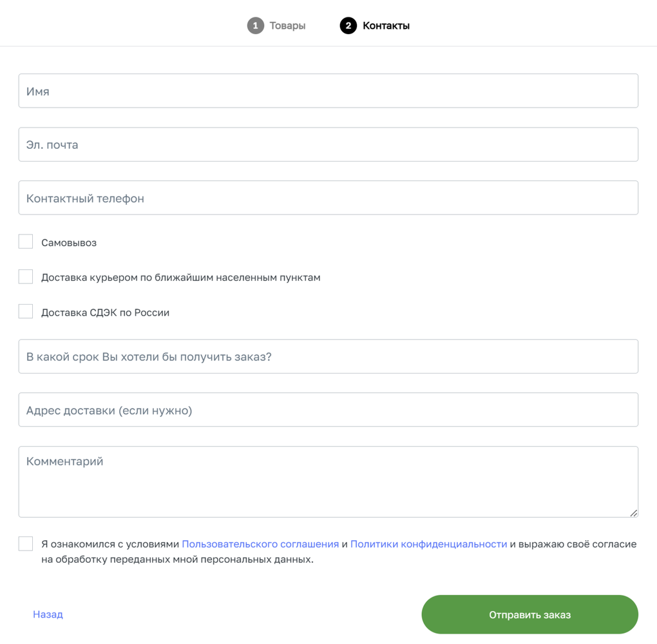Click inside the Комментарий text area
This screenshot has height=644, width=657.
coord(328,482)
